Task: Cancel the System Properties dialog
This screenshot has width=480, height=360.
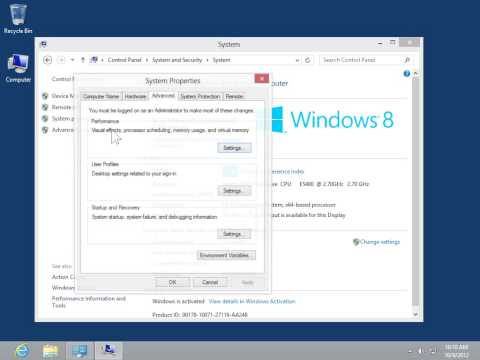Action: (x=210, y=282)
